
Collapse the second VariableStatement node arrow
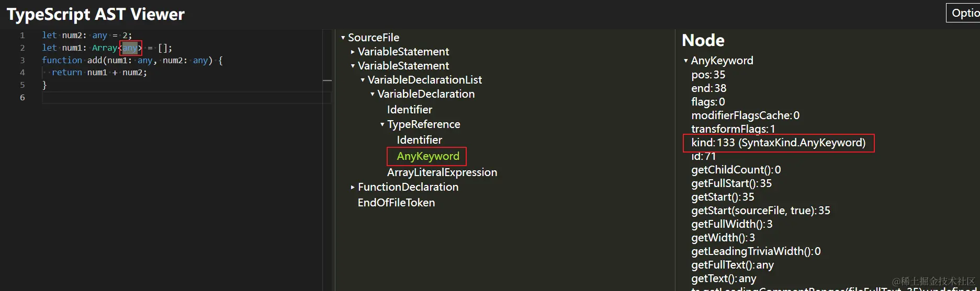[353, 66]
